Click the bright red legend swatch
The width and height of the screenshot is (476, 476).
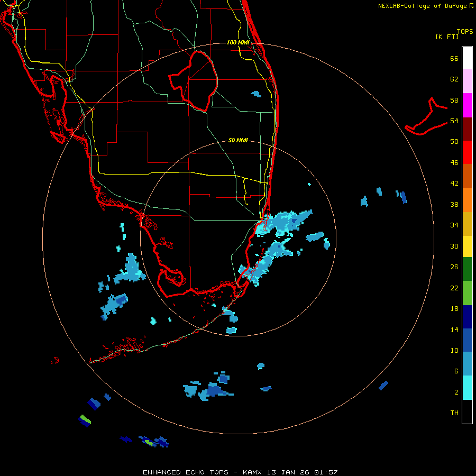tap(467, 152)
